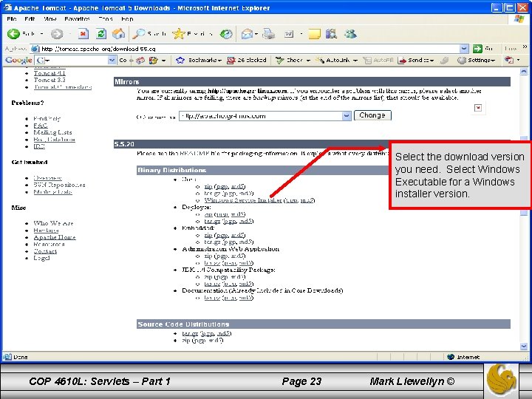Expand the Check dropdown arrow on the Google toolbar
The width and height of the screenshot is (532, 399).
click(x=308, y=61)
